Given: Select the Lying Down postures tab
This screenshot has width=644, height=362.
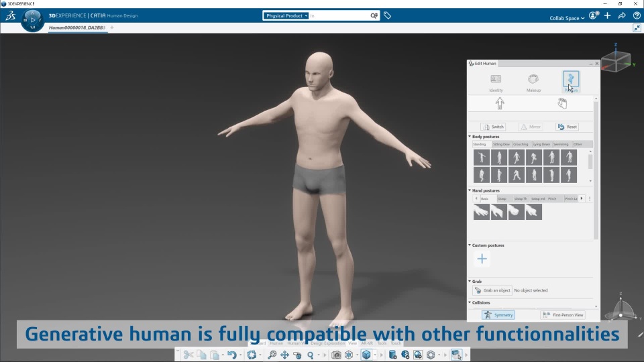Looking at the screenshot, I should [x=542, y=144].
